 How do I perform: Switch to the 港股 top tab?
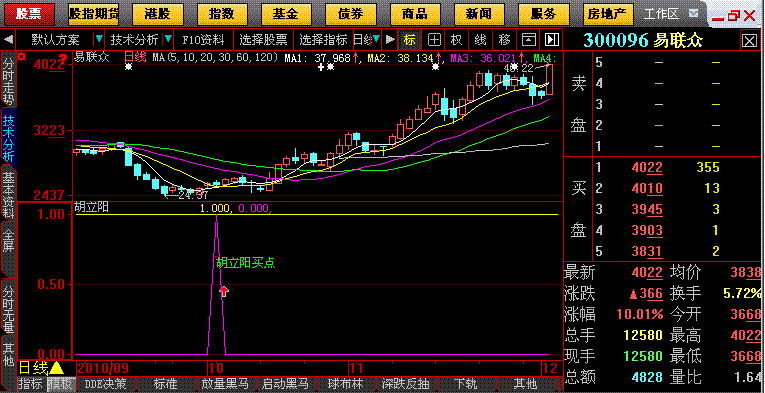(x=158, y=14)
